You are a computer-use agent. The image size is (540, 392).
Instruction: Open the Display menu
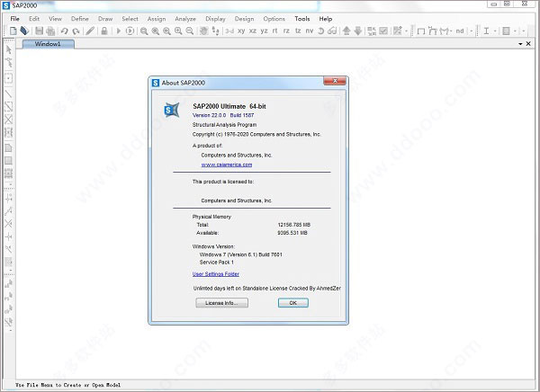click(x=215, y=19)
